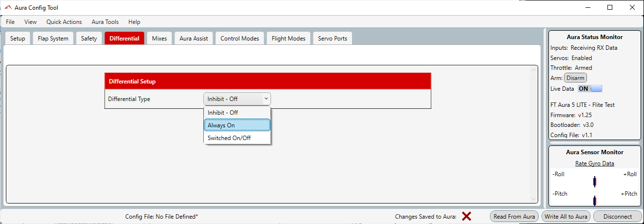Screen dimensions: 644x224
Task: Click the Write All to Aura button
Action: (x=566, y=216)
